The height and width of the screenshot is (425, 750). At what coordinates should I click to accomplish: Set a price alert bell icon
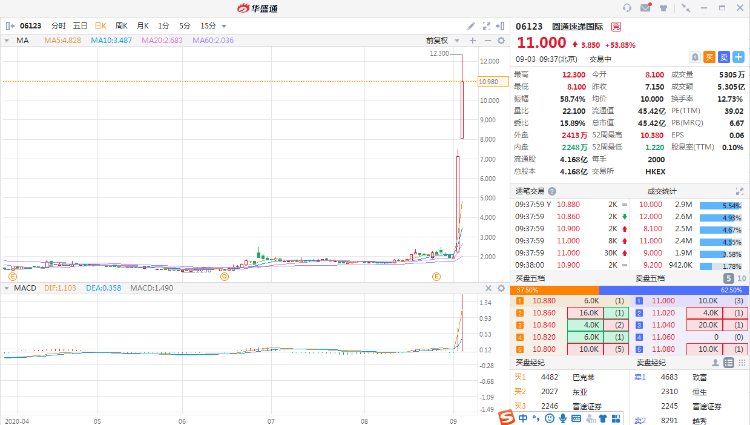(695, 57)
